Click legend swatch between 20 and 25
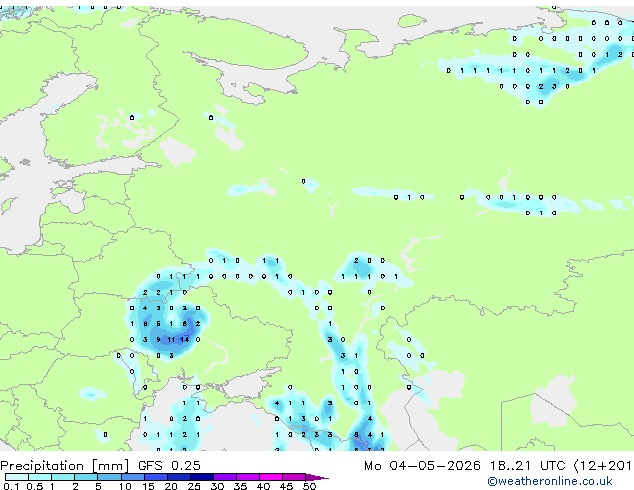 click(179, 477)
